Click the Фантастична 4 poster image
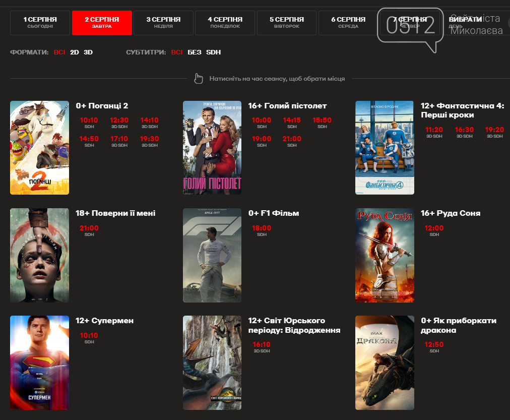This screenshot has width=510, height=420. point(385,147)
